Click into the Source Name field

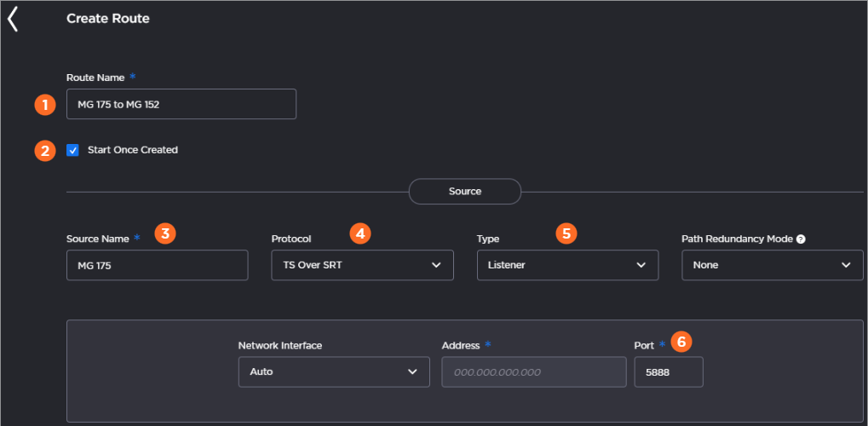[x=158, y=265]
